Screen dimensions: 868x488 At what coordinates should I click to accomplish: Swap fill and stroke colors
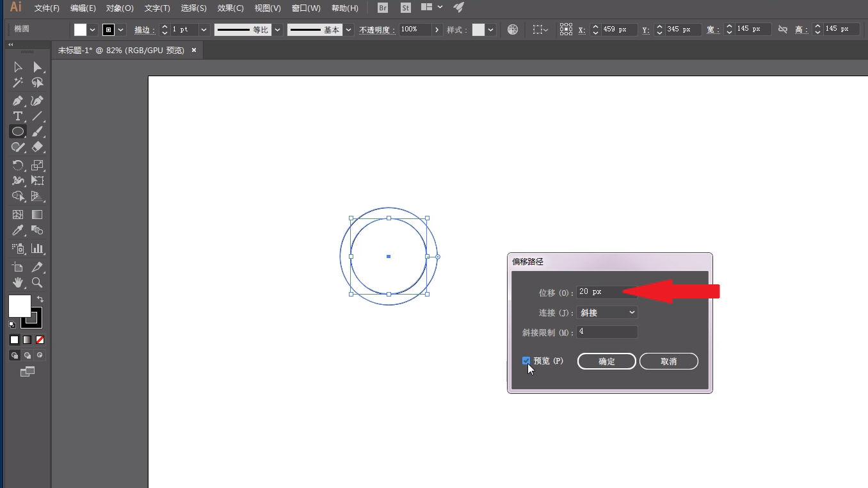point(40,299)
